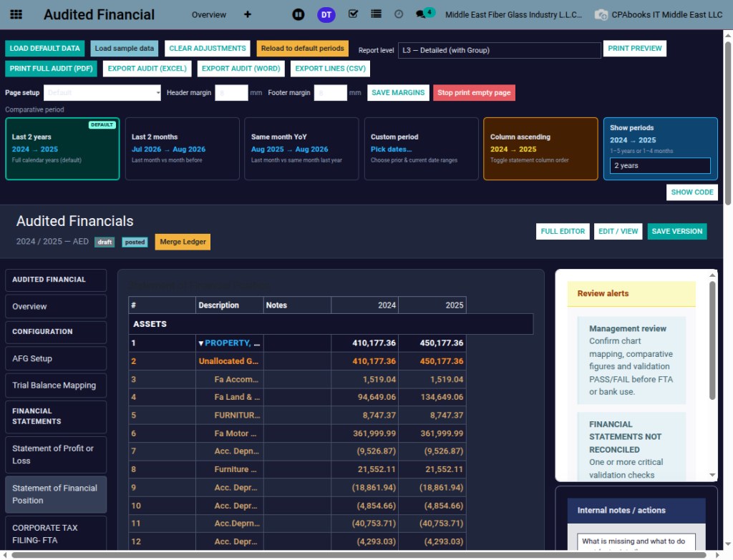This screenshot has width=733, height=560.
Task: Open the apps grid menu icon
Action: point(16,14)
